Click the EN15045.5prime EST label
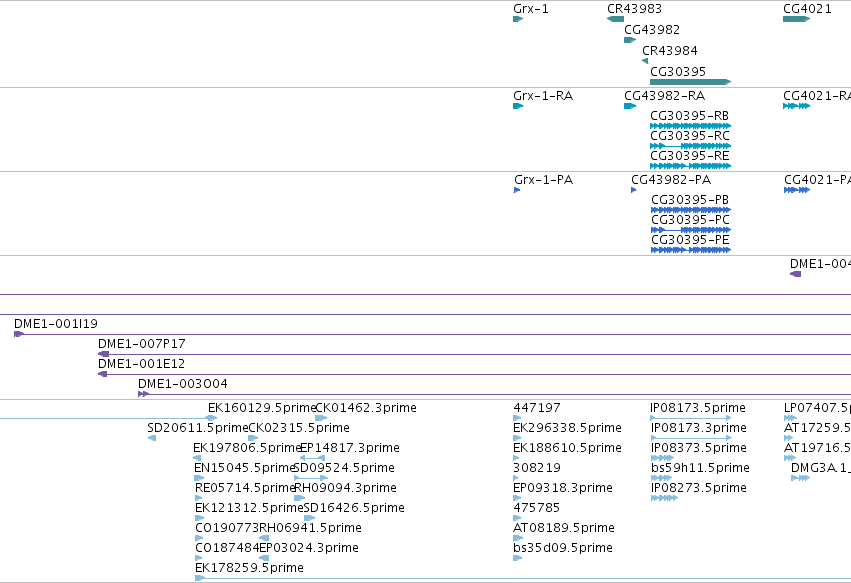The image size is (851, 583). tap(244, 468)
